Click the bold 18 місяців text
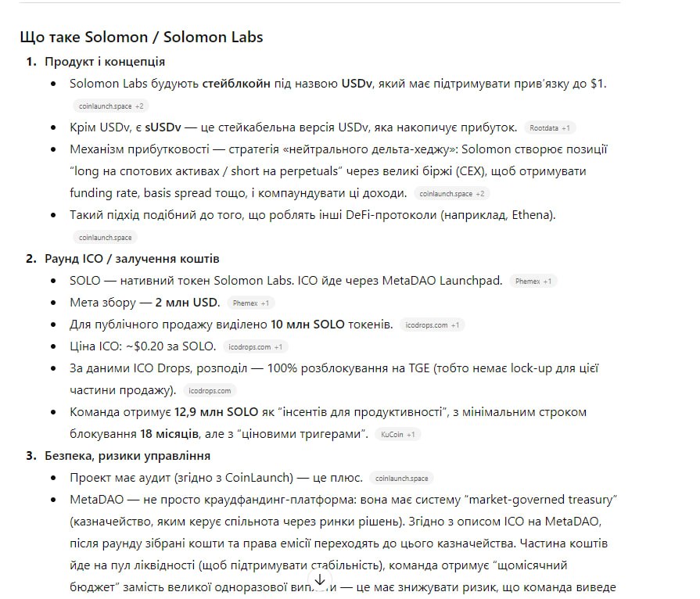 tap(169, 434)
